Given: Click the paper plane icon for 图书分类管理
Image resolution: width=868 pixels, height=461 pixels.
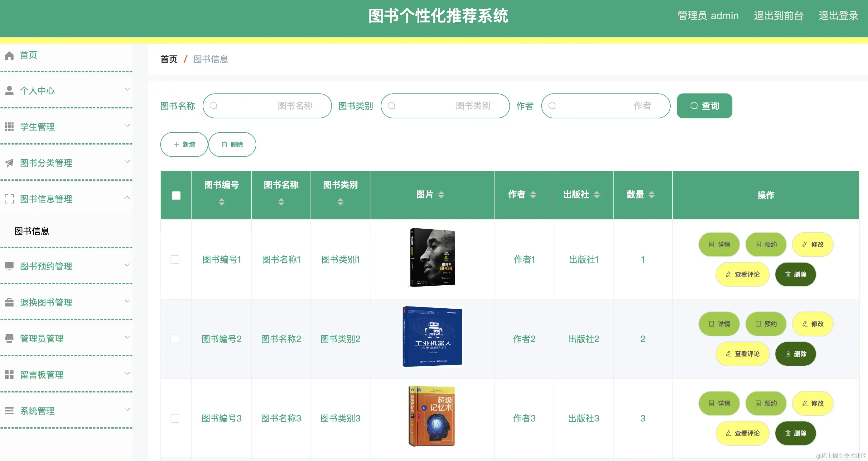Looking at the screenshot, I should point(9,163).
